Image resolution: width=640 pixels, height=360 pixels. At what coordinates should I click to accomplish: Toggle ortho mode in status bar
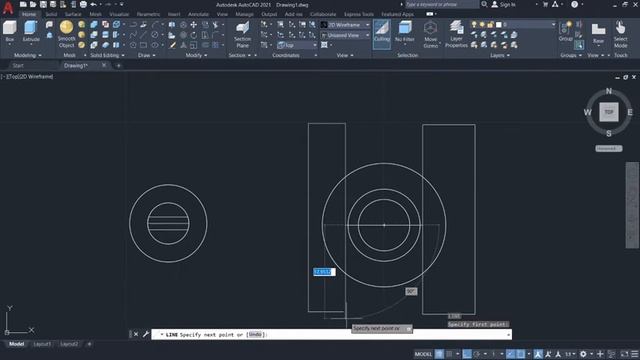click(467, 354)
